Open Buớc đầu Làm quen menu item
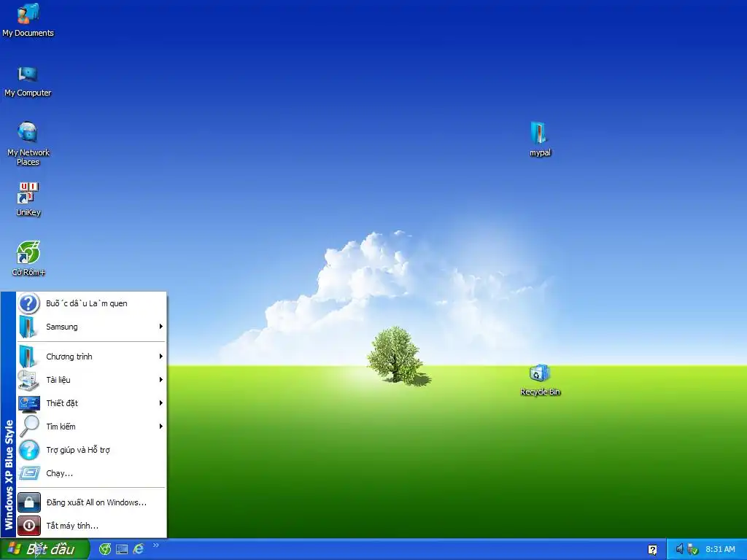Screen dimensions: 747x560 pos(91,303)
